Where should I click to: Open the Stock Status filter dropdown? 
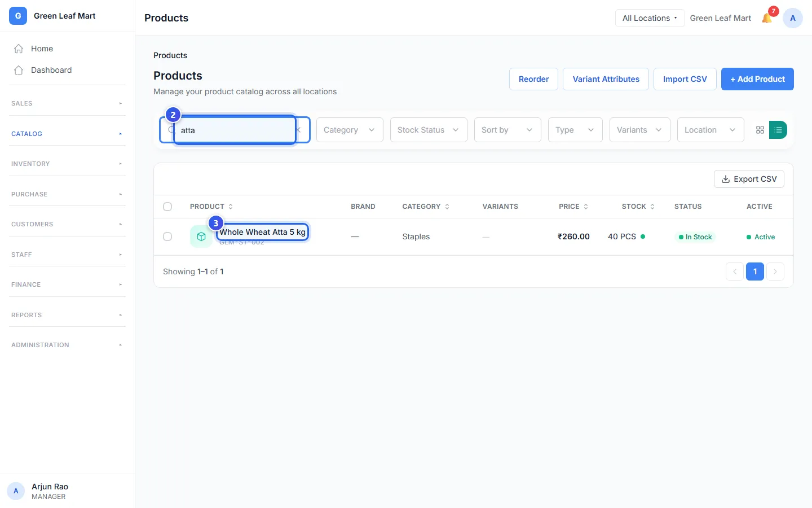point(429,130)
